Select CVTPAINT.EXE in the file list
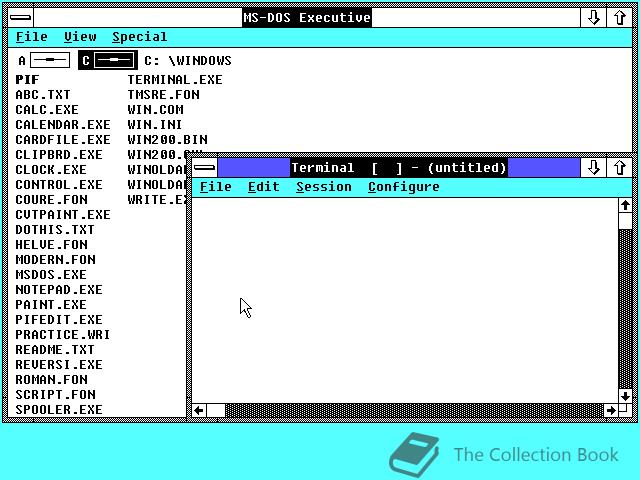 [63, 215]
